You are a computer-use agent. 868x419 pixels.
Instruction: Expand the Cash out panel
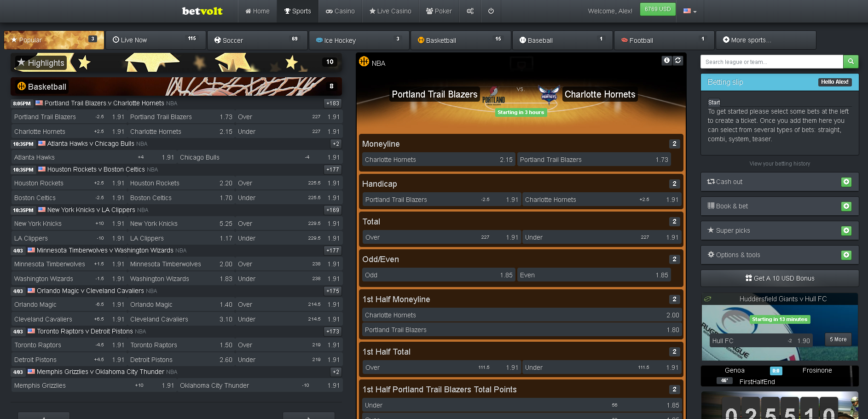(x=780, y=182)
